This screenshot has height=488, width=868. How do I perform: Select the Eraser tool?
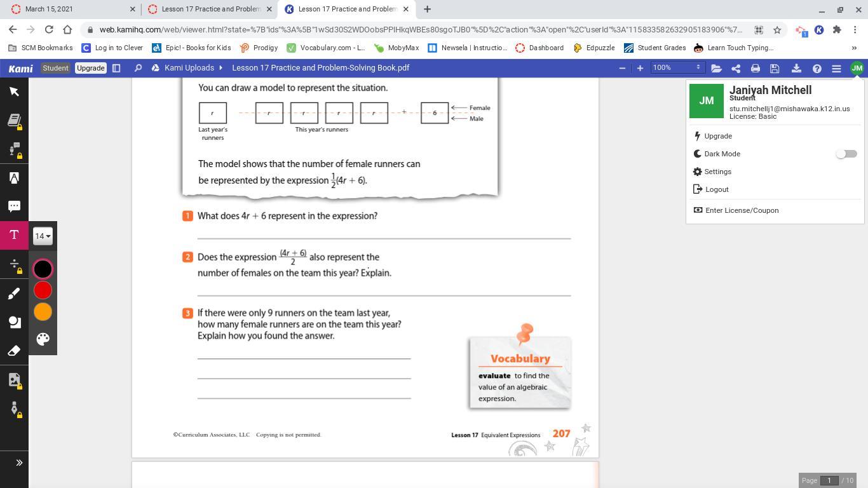point(14,351)
